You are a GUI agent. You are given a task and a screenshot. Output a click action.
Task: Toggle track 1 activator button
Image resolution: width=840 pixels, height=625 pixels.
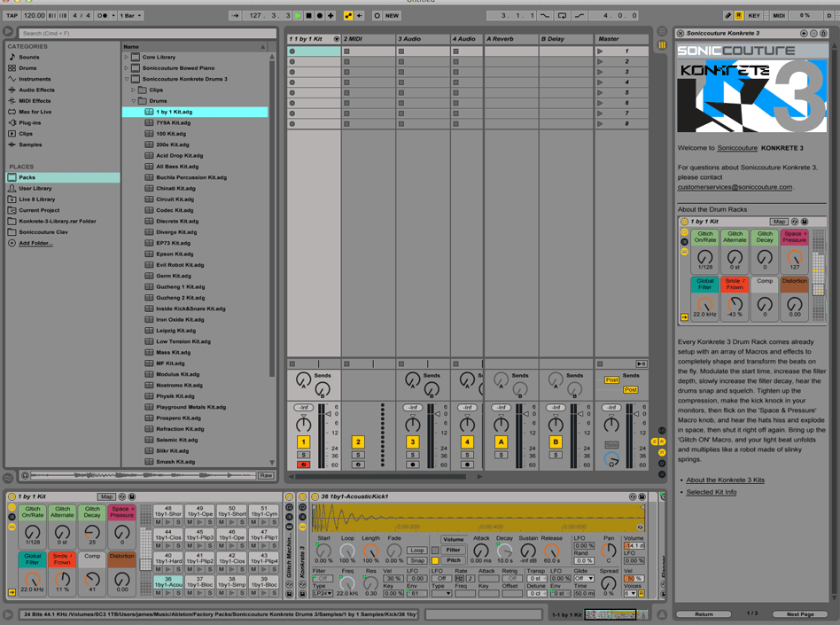tap(303, 442)
